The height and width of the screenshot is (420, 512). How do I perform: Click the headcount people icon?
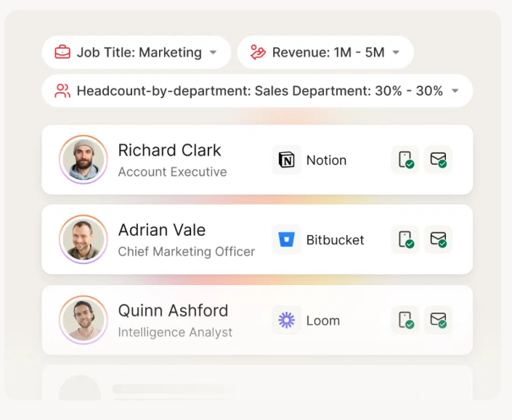click(x=63, y=91)
